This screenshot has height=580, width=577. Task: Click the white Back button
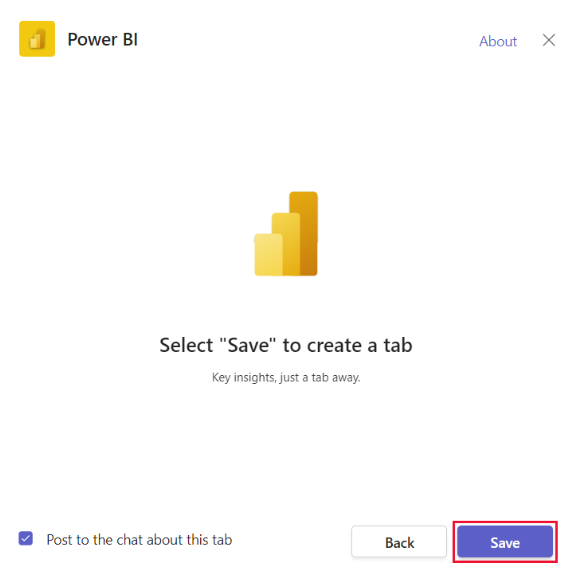(x=399, y=542)
